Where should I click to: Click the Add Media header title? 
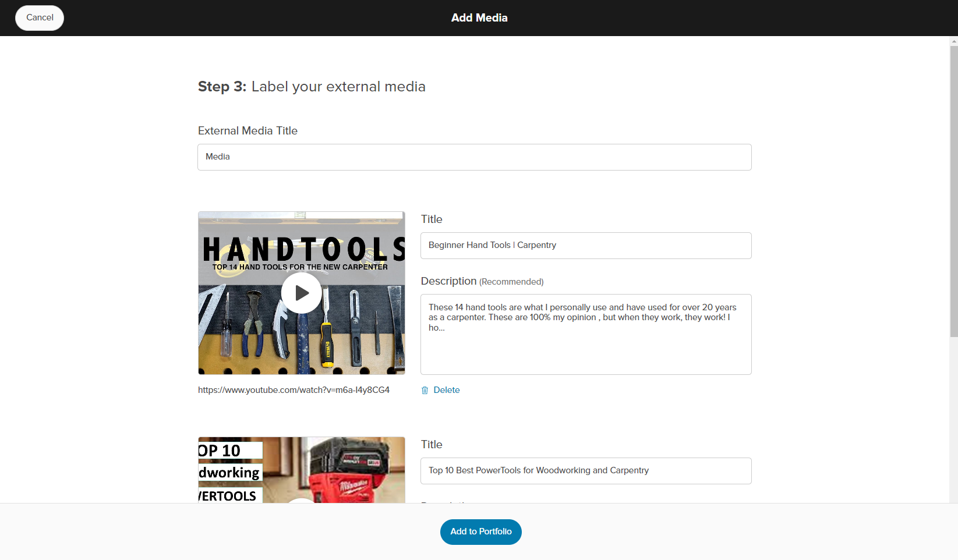479,18
